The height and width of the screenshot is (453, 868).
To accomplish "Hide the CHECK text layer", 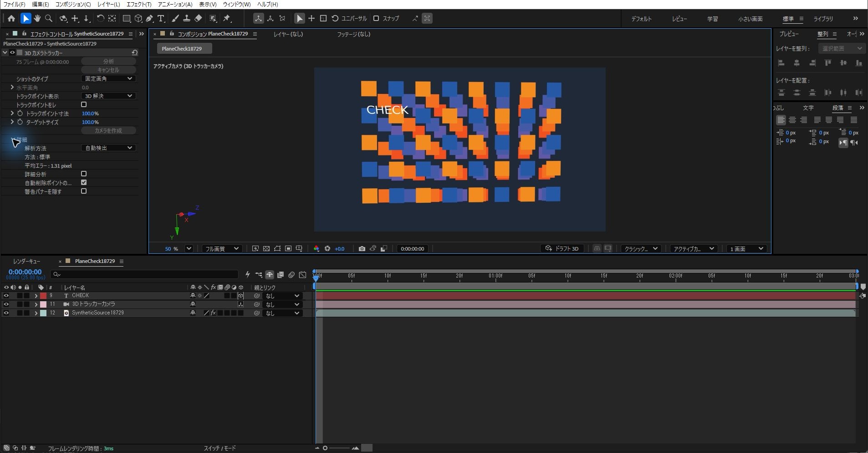I will point(6,295).
